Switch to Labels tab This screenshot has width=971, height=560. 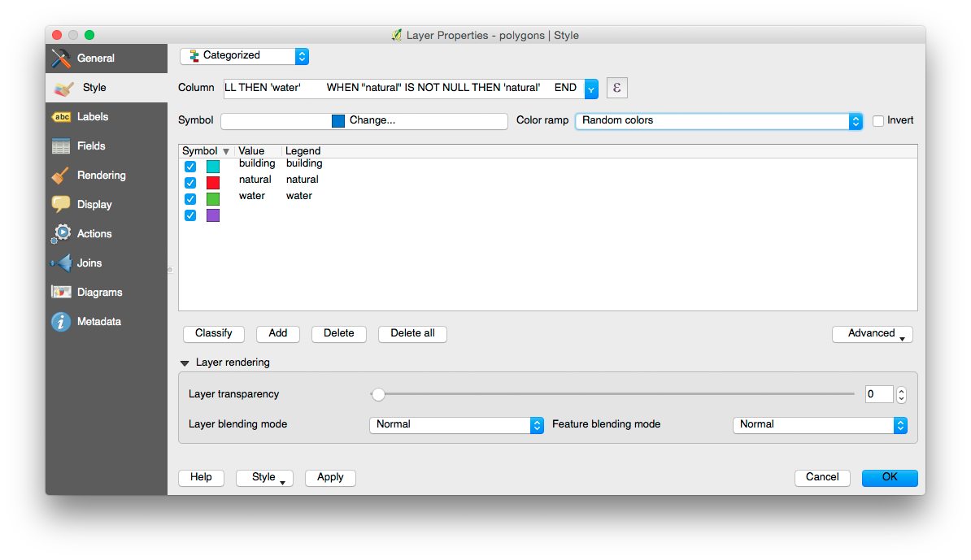click(107, 117)
